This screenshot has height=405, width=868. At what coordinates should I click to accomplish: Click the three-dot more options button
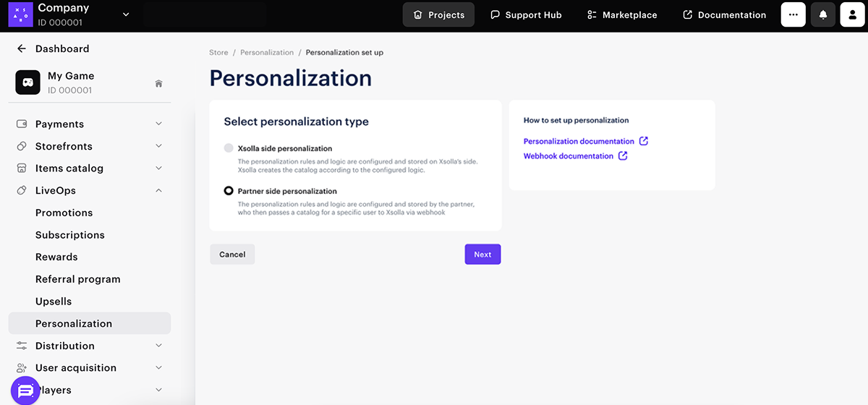(793, 14)
